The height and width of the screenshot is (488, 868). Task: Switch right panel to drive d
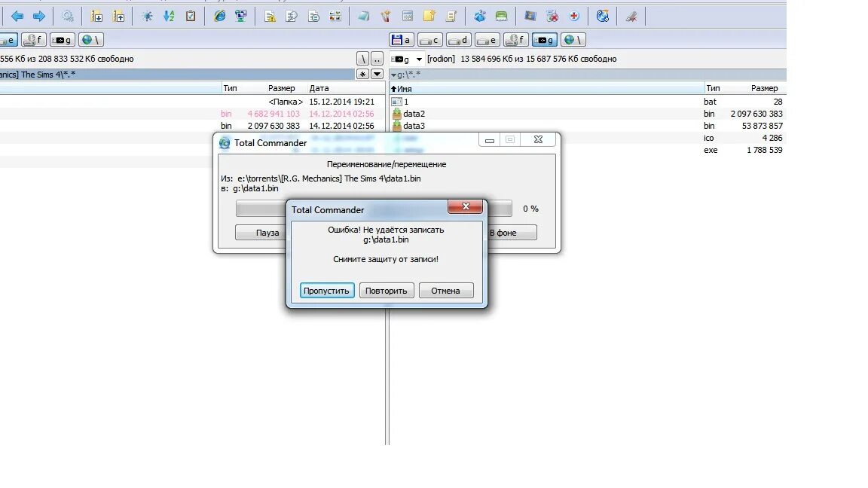(x=458, y=40)
